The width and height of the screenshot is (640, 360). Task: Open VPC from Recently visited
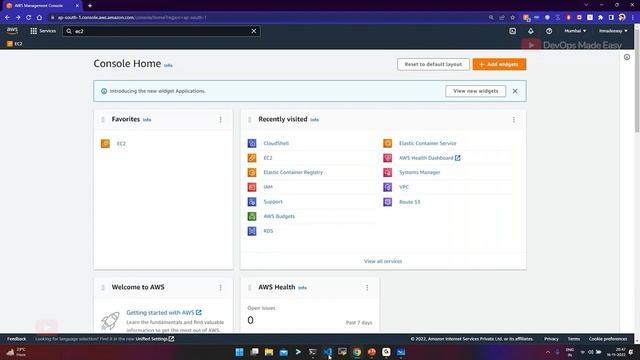click(404, 187)
